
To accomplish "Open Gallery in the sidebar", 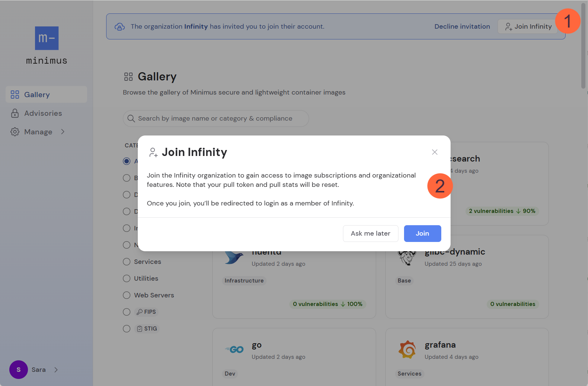I will (46, 95).
